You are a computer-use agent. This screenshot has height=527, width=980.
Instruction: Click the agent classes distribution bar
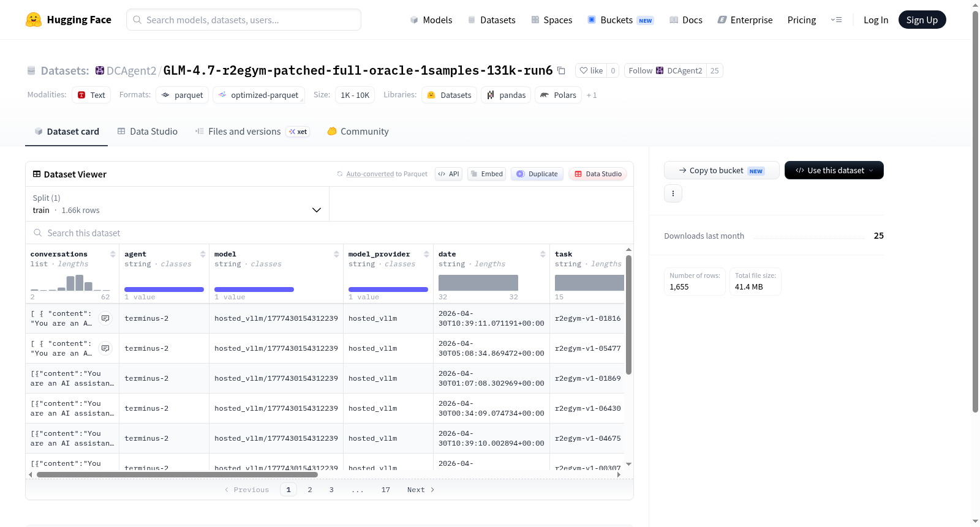point(164,290)
